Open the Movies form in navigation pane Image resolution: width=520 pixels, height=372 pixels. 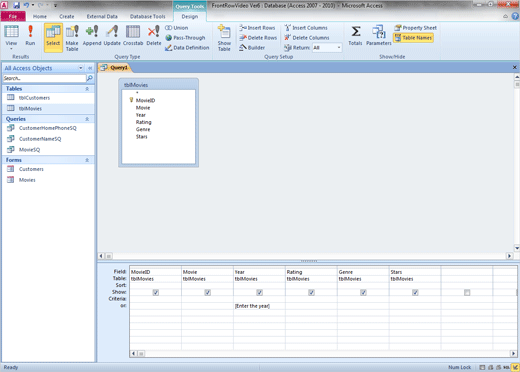tap(48, 180)
